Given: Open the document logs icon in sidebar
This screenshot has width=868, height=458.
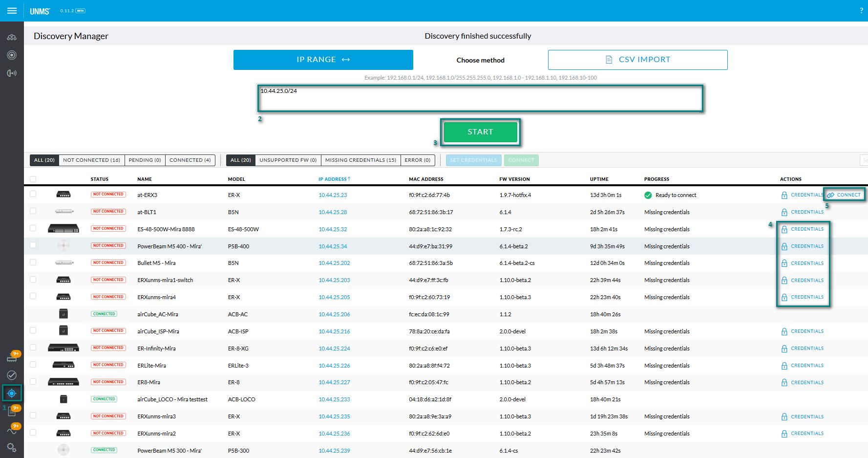Looking at the screenshot, I should [12, 412].
